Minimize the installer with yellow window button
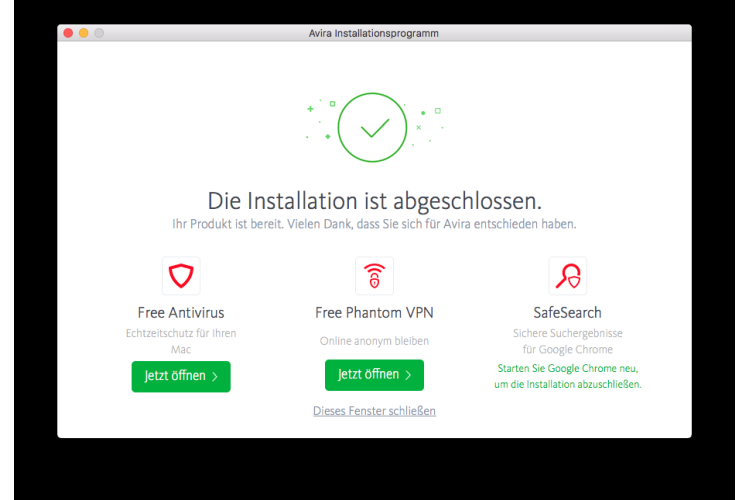Screen dimensions: 750x500 tap(84, 33)
